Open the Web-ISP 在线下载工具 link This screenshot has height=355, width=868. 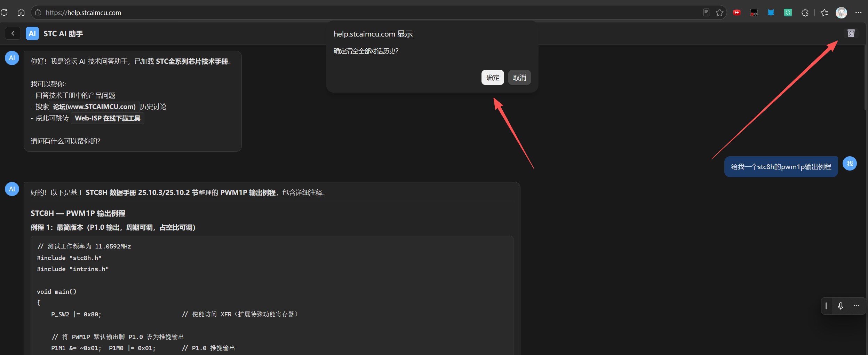pyautogui.click(x=107, y=118)
